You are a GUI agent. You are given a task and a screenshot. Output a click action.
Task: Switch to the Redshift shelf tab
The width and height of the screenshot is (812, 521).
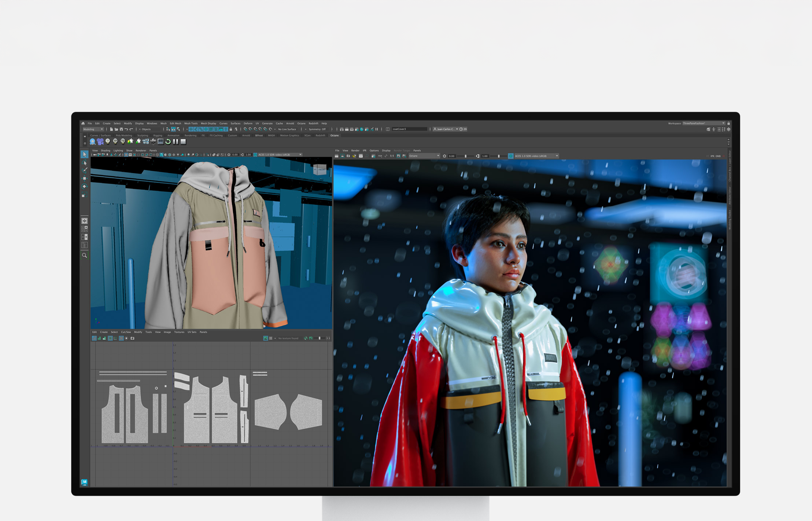tap(320, 136)
